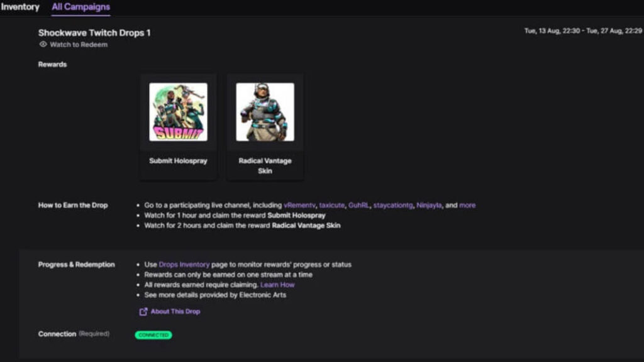This screenshot has width=644, height=362.
Task: Click 'Watch for 1 hour' instruction line
Action: tap(235, 216)
